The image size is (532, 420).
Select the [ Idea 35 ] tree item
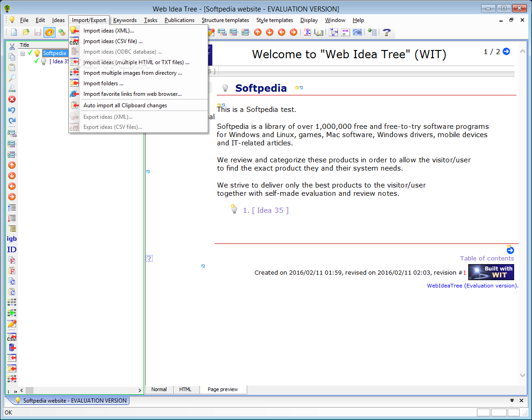click(x=58, y=61)
